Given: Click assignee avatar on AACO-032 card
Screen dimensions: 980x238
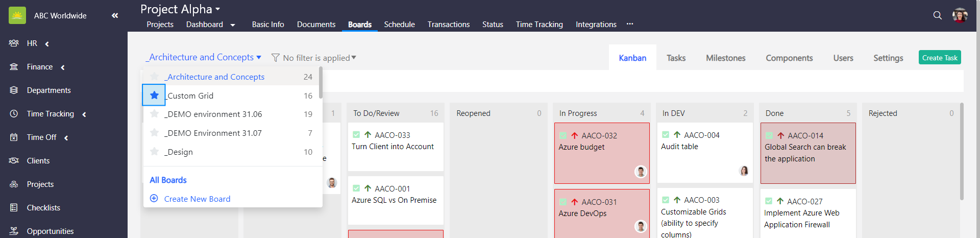Looking at the screenshot, I should point(641,172).
